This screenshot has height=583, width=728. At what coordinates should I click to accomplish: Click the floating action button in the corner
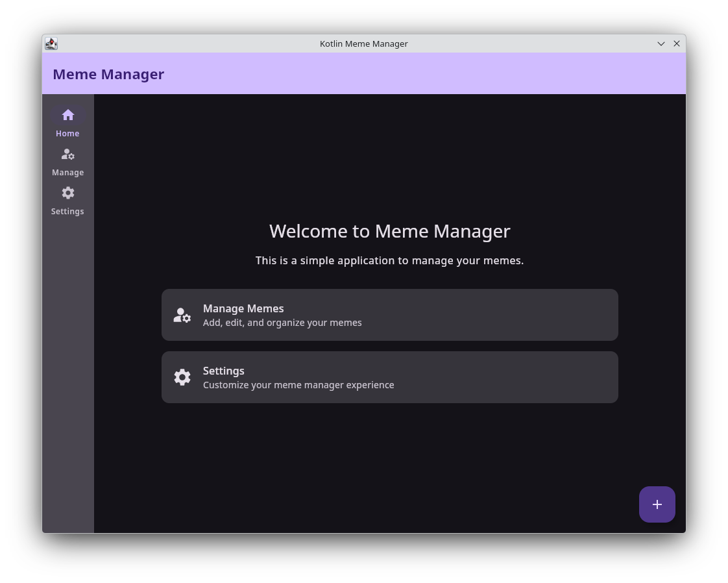click(x=657, y=504)
